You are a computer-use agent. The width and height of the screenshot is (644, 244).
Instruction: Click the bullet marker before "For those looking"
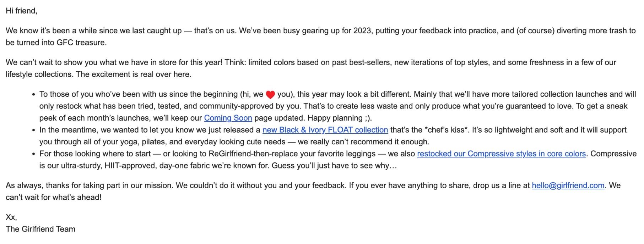click(x=33, y=154)
